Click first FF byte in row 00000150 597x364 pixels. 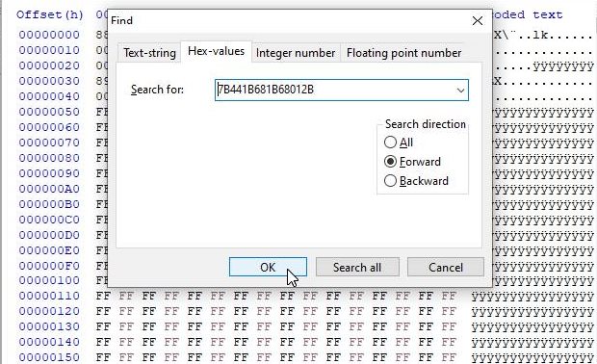point(103,357)
